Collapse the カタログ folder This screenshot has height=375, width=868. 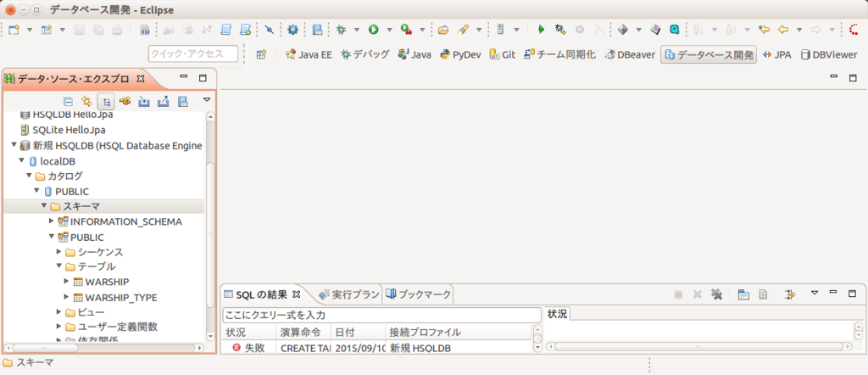click(29, 176)
